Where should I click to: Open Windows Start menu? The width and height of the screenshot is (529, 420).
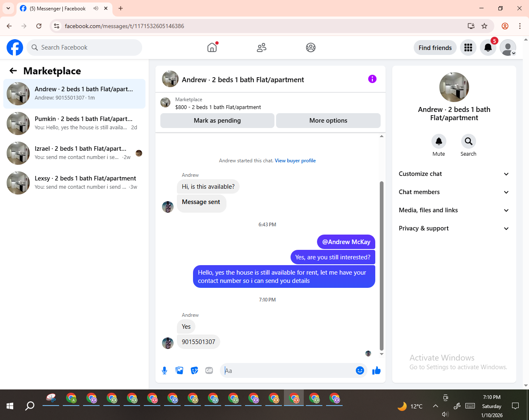pyautogui.click(x=10, y=406)
